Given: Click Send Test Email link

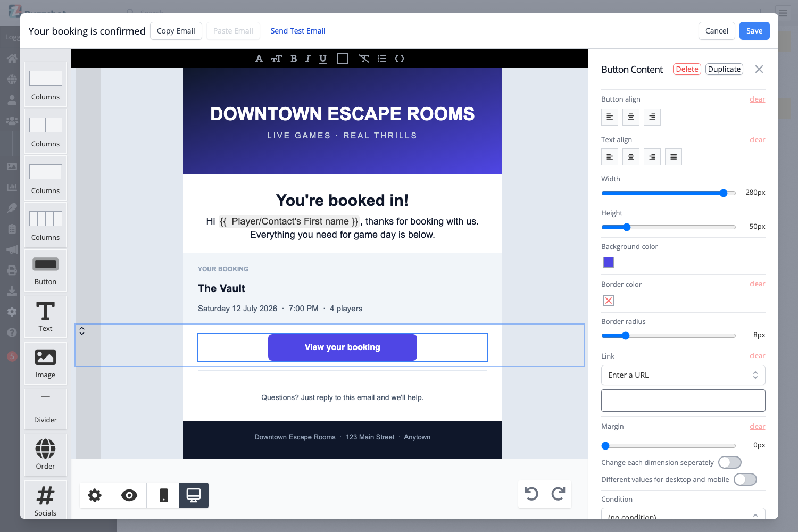Looking at the screenshot, I should (x=298, y=31).
